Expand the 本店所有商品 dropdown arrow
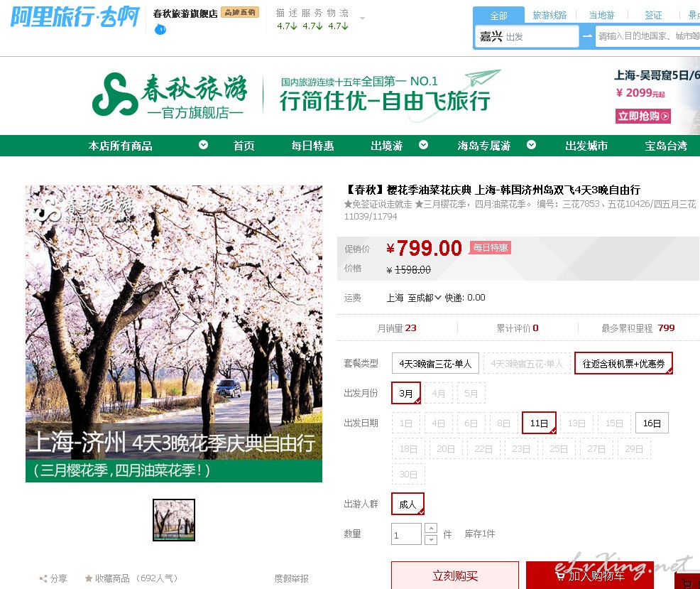The width and height of the screenshot is (700, 589). 203,145
